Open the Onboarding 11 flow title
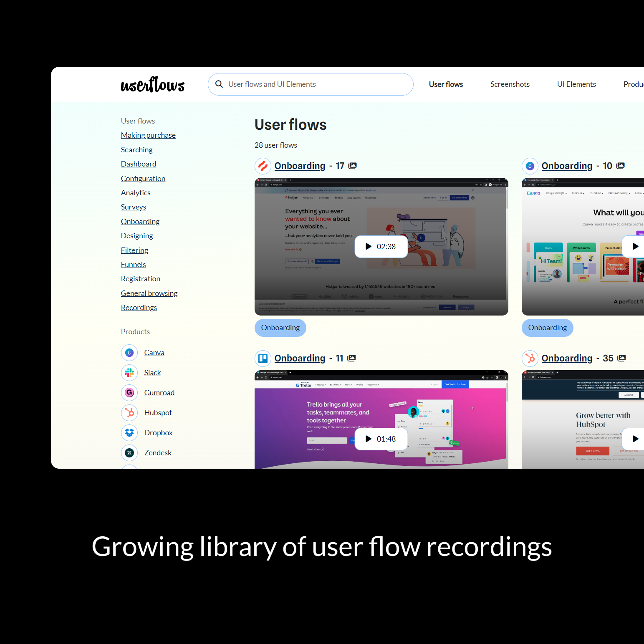 (300, 359)
